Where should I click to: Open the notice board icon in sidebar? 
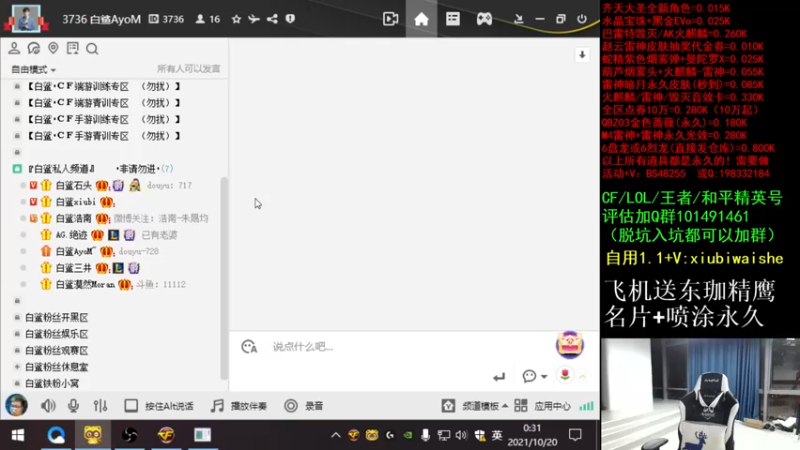[72, 48]
